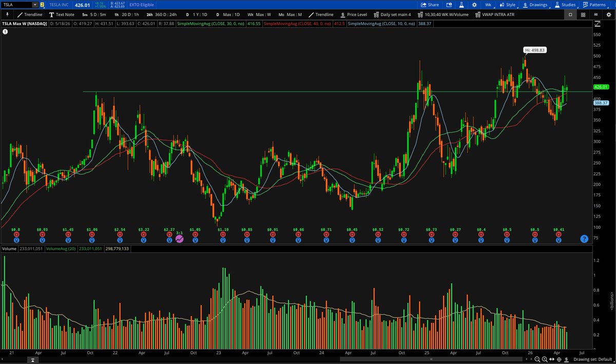This screenshot has height=364, width=616.
Task: Click the 388.37 moving average axis label
Action: [601, 103]
